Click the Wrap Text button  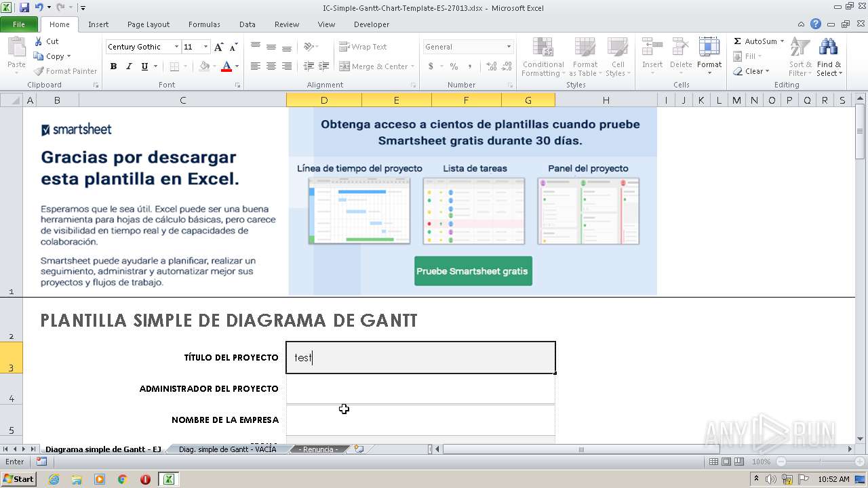click(363, 47)
